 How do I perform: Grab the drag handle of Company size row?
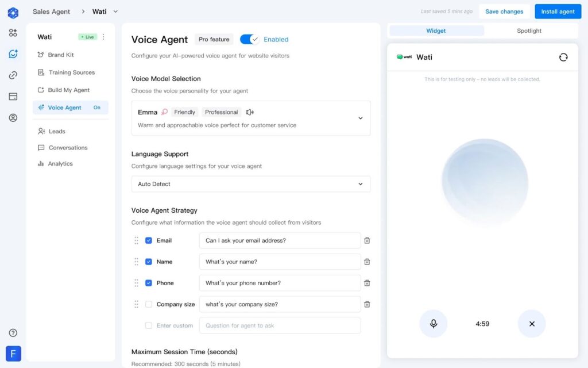[x=137, y=305]
